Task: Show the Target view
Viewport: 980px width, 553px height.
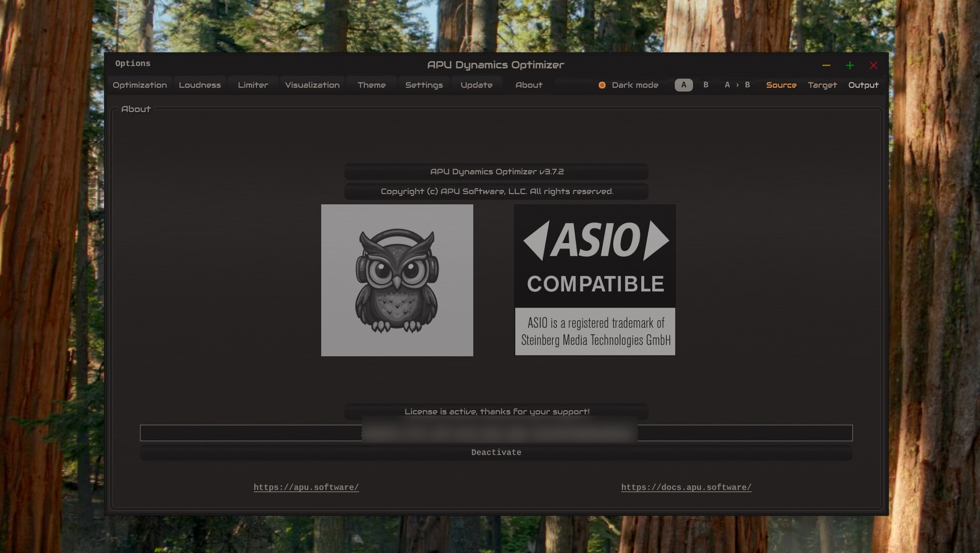Action: click(x=822, y=85)
